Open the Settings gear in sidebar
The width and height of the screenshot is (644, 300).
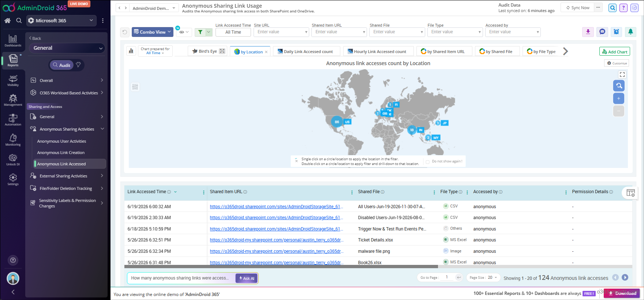click(13, 179)
